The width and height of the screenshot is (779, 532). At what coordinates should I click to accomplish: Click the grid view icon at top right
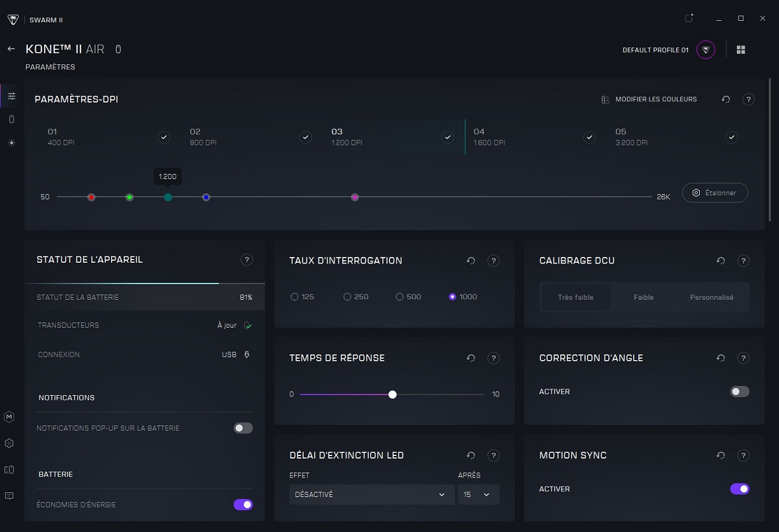[x=741, y=50]
